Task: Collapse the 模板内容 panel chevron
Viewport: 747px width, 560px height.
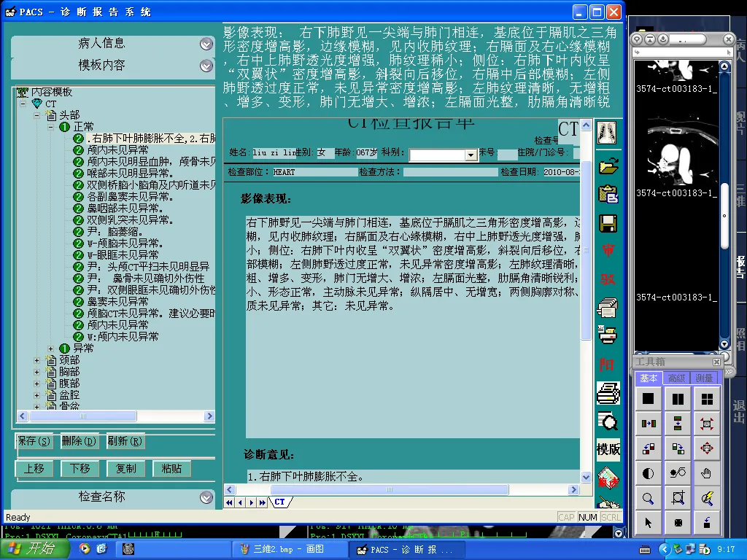Action: point(206,65)
